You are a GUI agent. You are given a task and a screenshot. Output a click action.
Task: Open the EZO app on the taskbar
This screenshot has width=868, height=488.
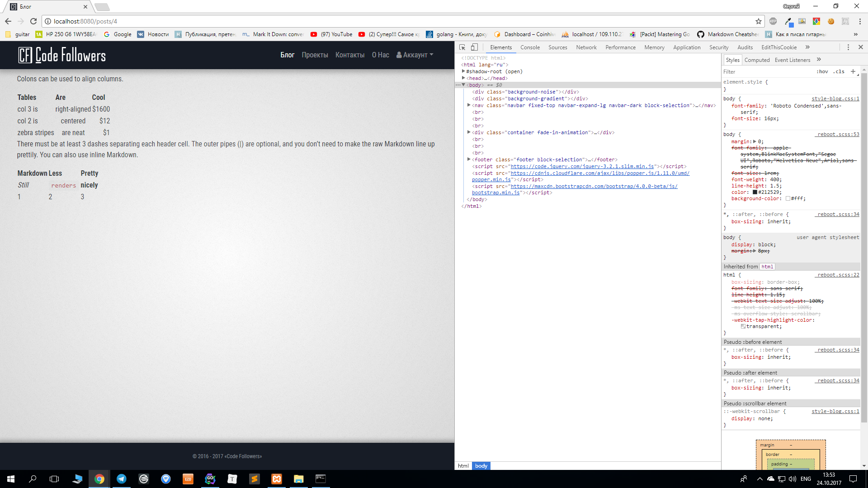point(188,479)
